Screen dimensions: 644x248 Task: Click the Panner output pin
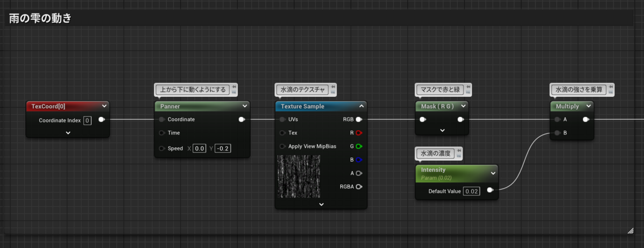pyautogui.click(x=242, y=119)
